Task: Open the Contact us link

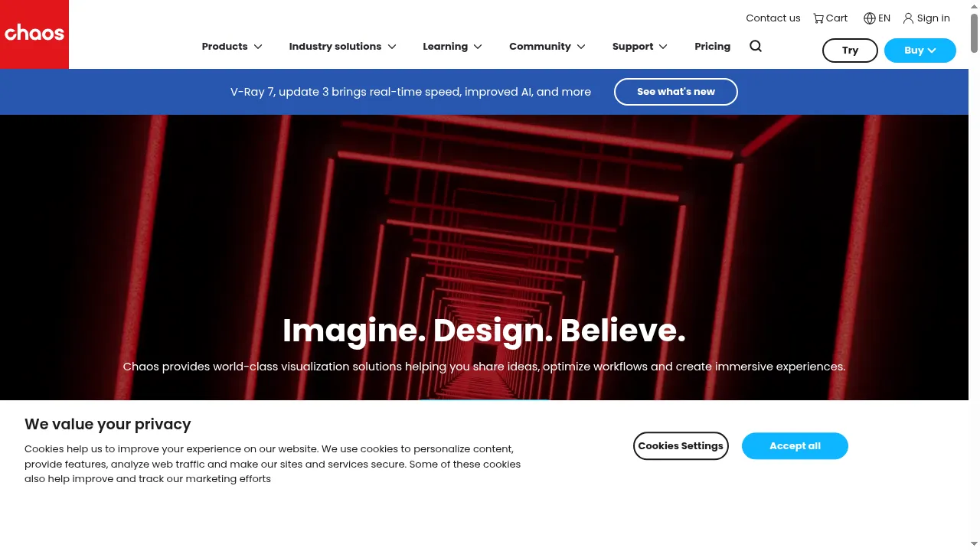Action: [773, 18]
